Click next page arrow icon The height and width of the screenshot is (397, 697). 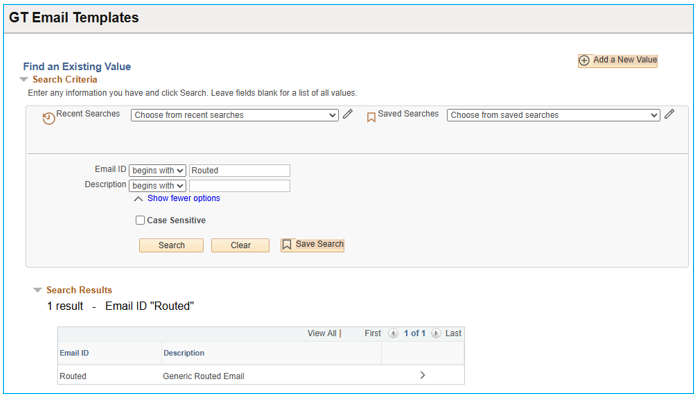click(436, 333)
